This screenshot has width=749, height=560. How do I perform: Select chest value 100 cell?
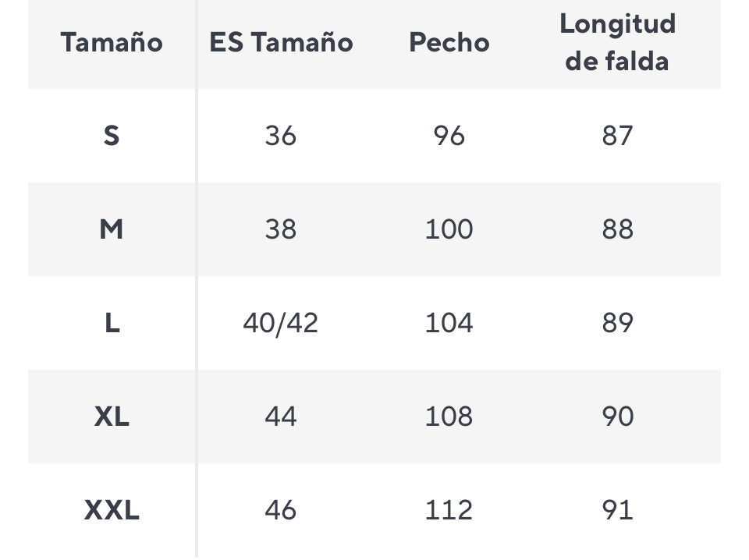[449, 229]
